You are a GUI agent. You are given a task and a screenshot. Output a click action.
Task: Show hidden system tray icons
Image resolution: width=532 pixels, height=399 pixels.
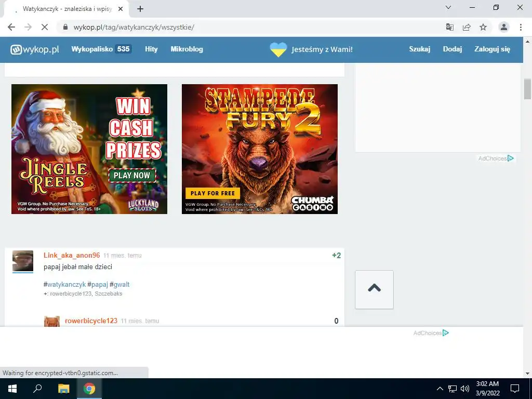click(440, 389)
